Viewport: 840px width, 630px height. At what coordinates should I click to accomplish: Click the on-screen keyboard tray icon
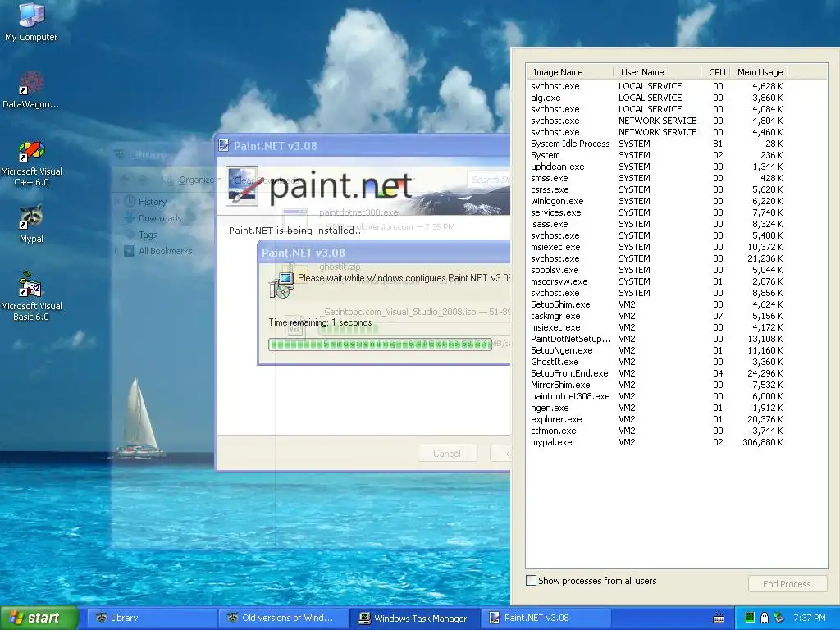(x=719, y=619)
